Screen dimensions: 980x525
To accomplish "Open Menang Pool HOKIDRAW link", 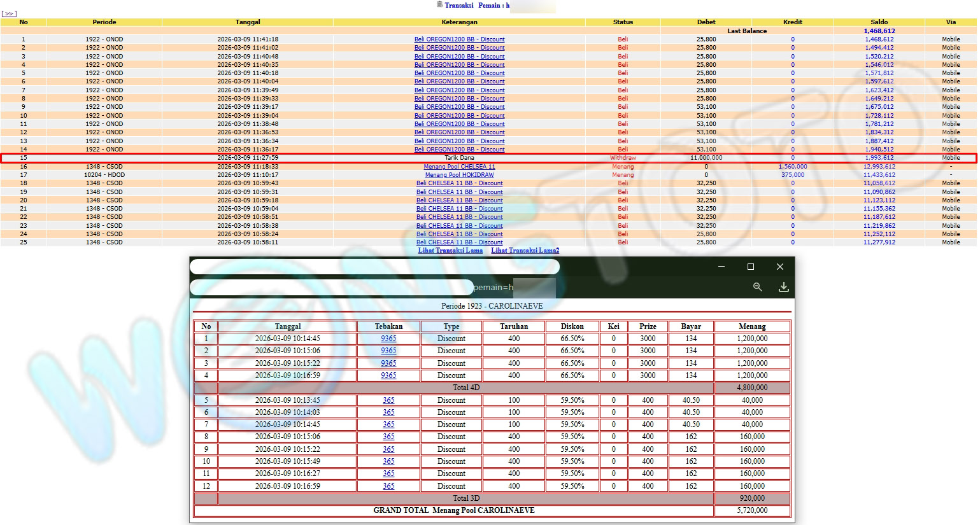I will [x=459, y=175].
